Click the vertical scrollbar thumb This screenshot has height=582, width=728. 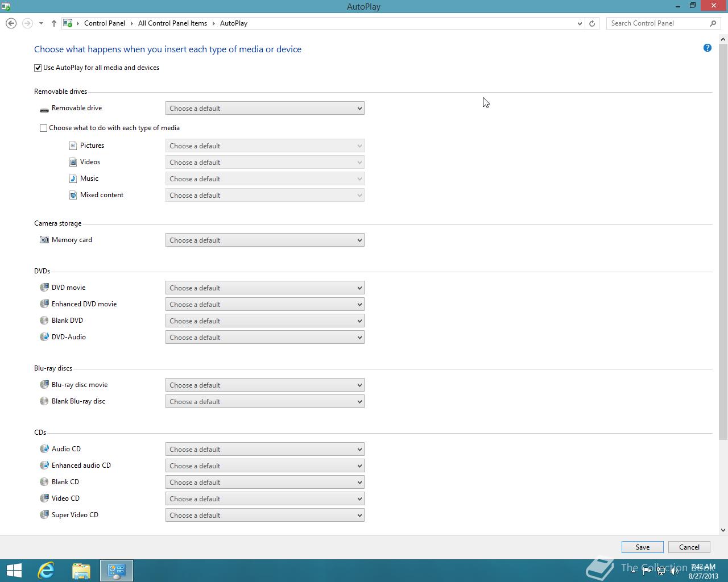click(723, 242)
